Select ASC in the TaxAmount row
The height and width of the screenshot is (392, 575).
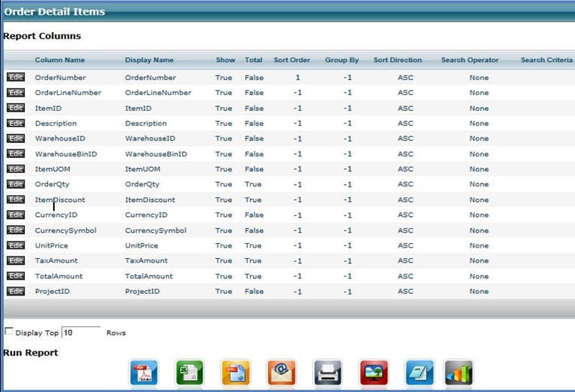point(405,261)
